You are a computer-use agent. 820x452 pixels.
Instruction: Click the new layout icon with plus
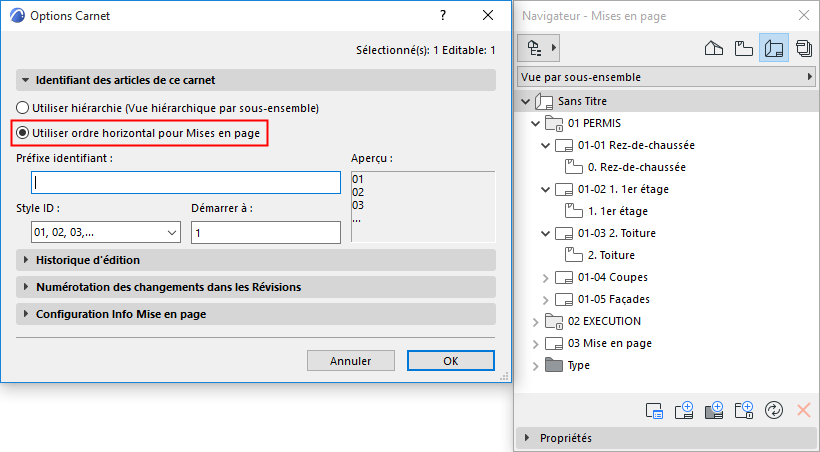(x=685, y=409)
